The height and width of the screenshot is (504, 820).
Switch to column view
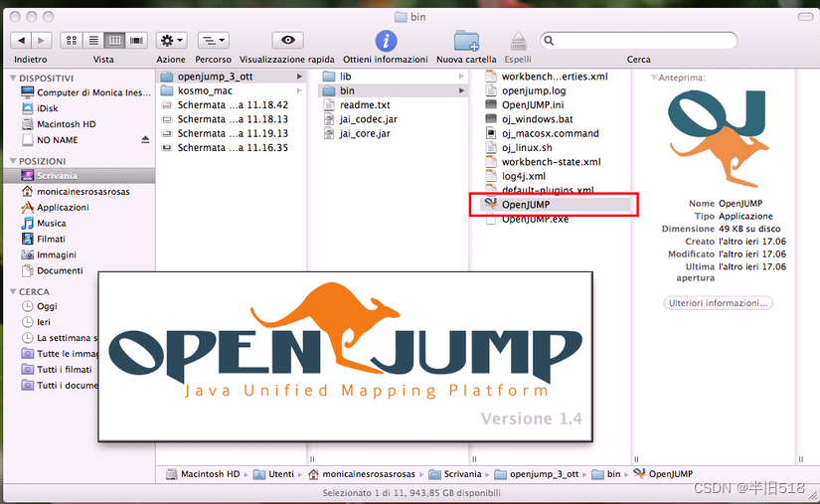114,40
